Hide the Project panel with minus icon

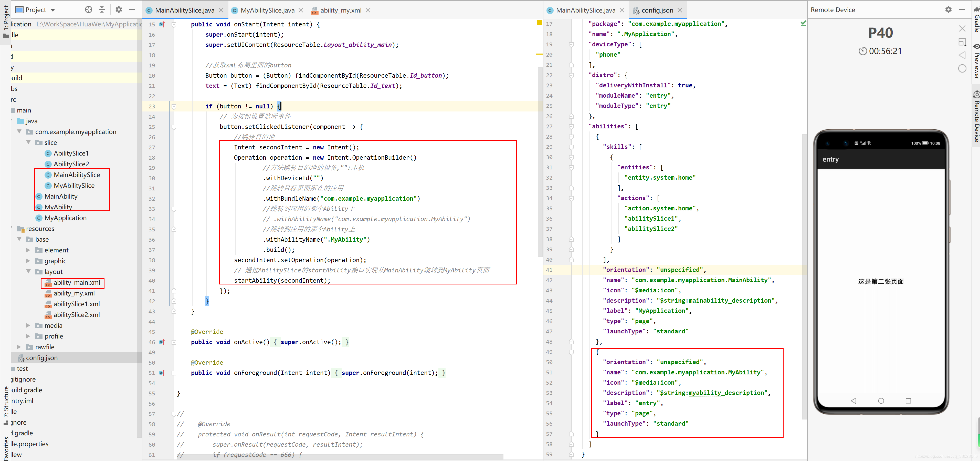pos(132,9)
